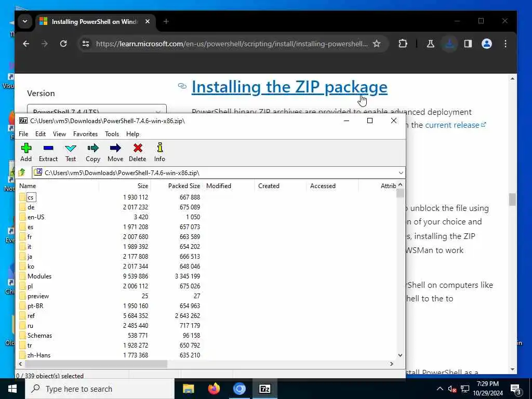This screenshot has width=532, height=399.
Task: Select the cs folder icon
Action: pyautogui.click(x=22, y=197)
